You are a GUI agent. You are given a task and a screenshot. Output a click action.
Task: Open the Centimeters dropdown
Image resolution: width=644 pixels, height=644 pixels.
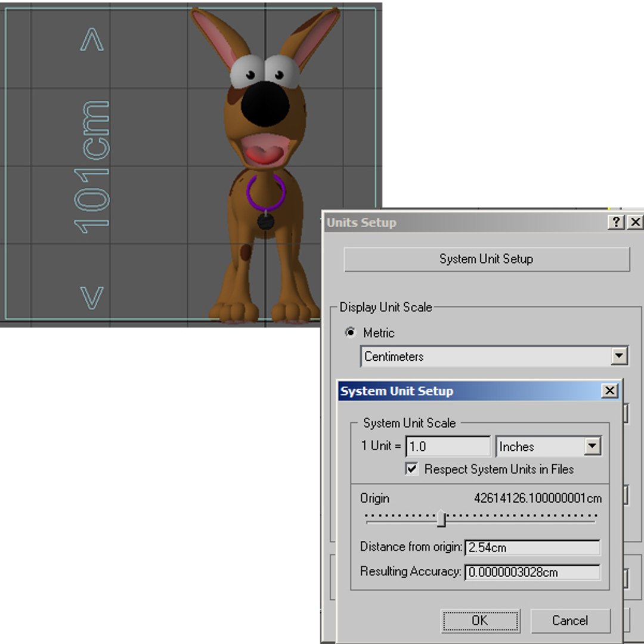(x=494, y=356)
